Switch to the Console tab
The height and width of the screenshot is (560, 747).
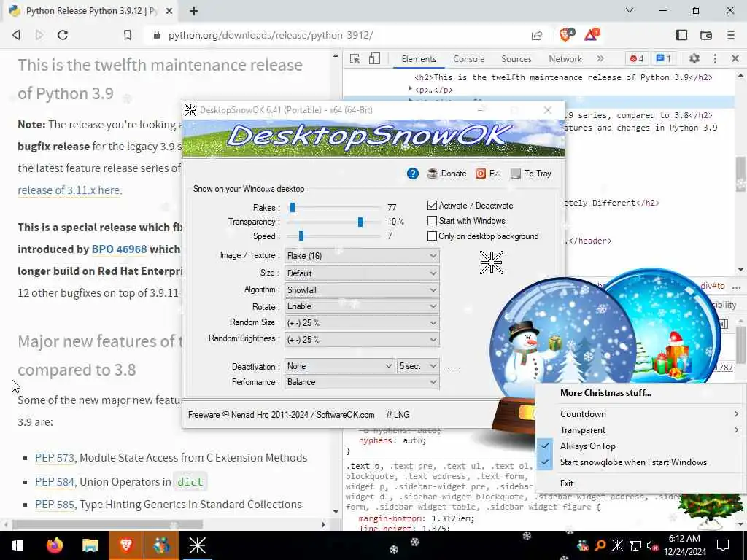click(469, 59)
